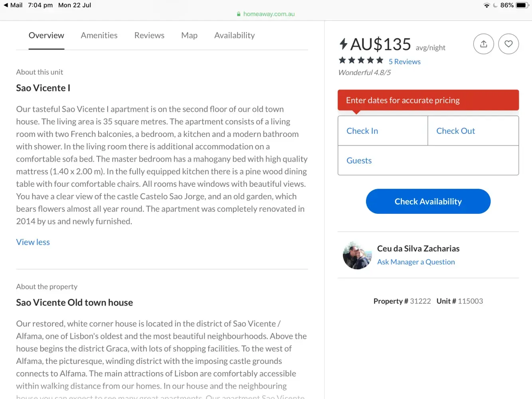Click Ask Manager a Question link
532x399 pixels.
click(416, 262)
